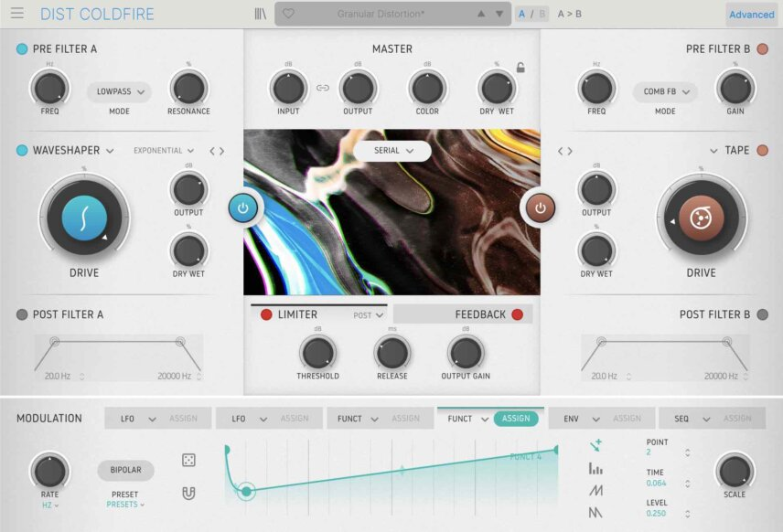The width and height of the screenshot is (783, 532).
Task: Expand the Waveshaper type dropdown
Action: click(x=110, y=151)
